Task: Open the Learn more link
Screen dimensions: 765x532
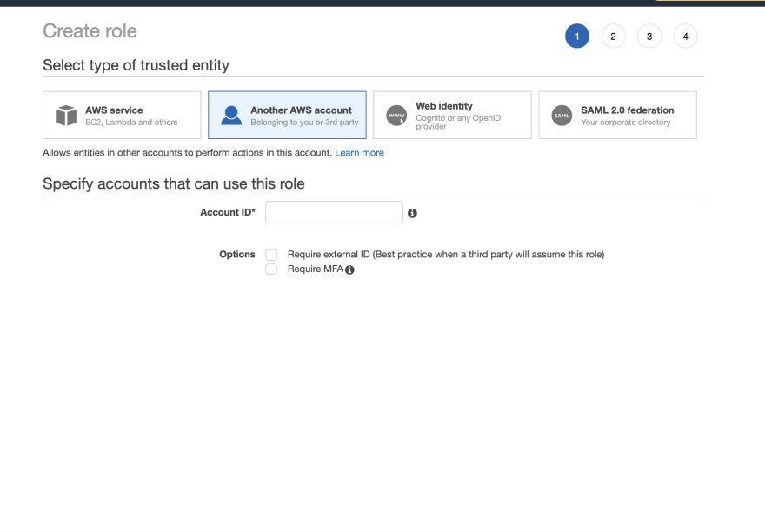Action: click(359, 153)
